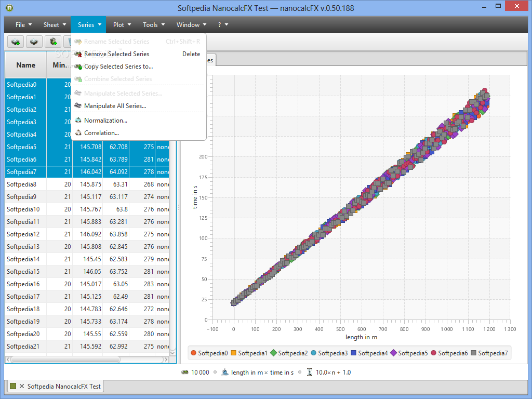Image resolution: width=532 pixels, height=399 pixels.
Task: Close the Softpedia NanocalcFX Test sheet tab
Action: click(x=22, y=386)
